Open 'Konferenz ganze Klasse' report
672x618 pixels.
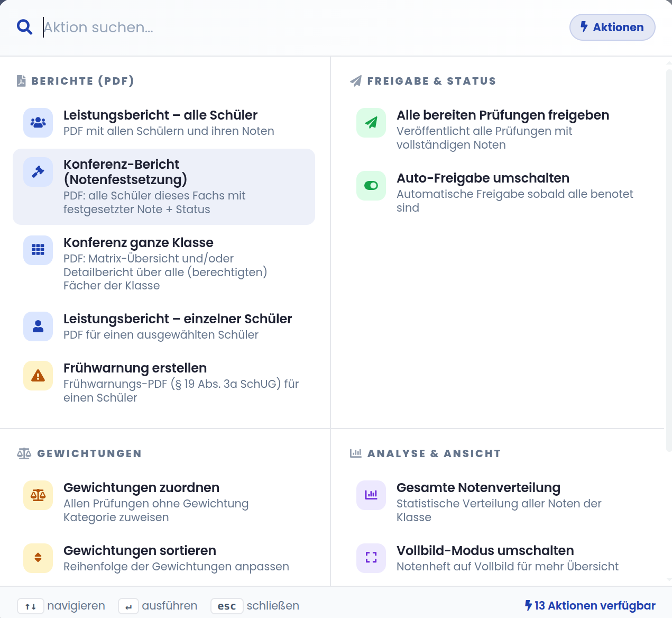pos(164,264)
